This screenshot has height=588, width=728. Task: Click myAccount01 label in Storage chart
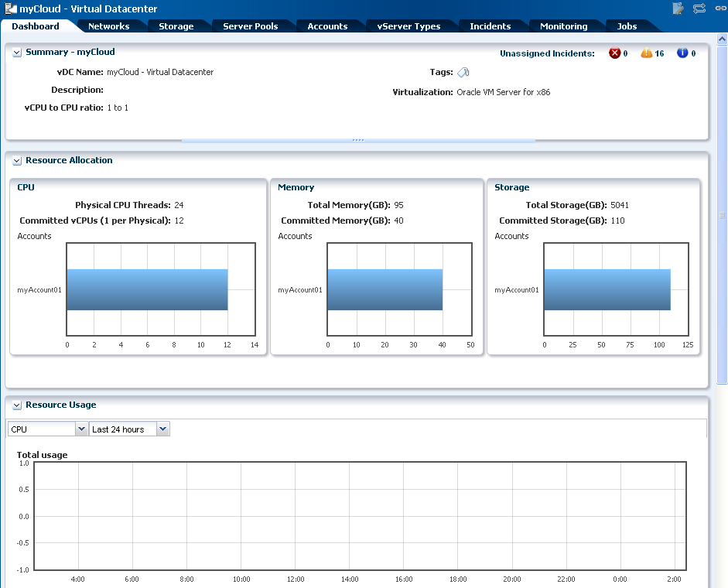(x=517, y=290)
